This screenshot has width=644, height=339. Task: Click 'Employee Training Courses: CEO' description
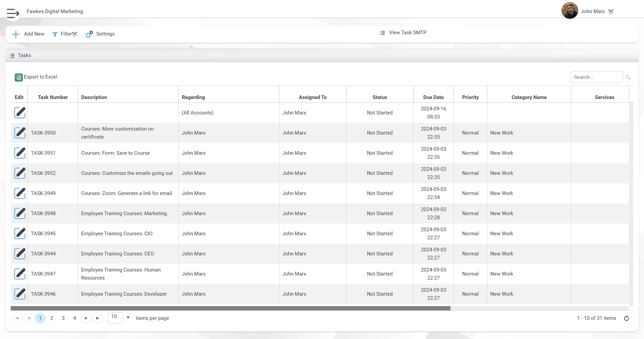point(117,254)
